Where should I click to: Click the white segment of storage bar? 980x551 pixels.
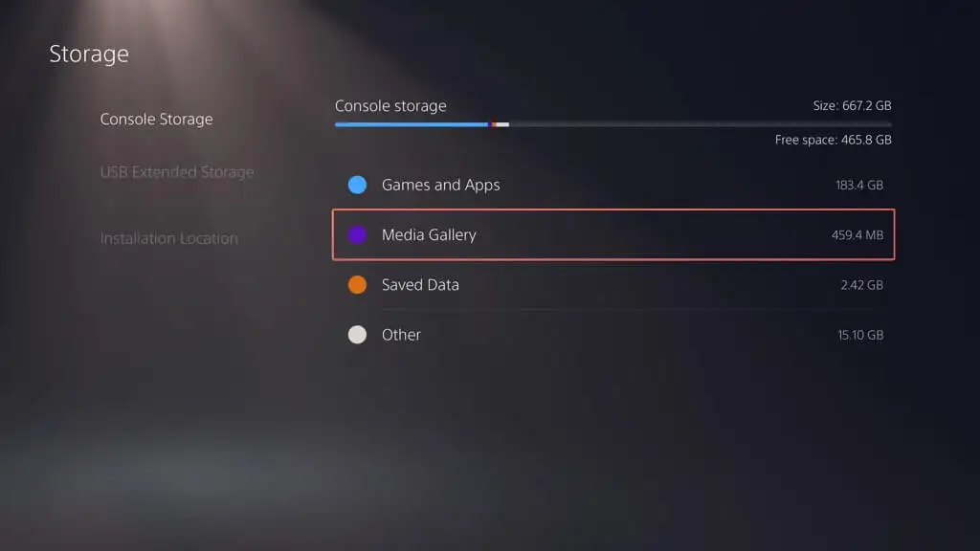502,124
